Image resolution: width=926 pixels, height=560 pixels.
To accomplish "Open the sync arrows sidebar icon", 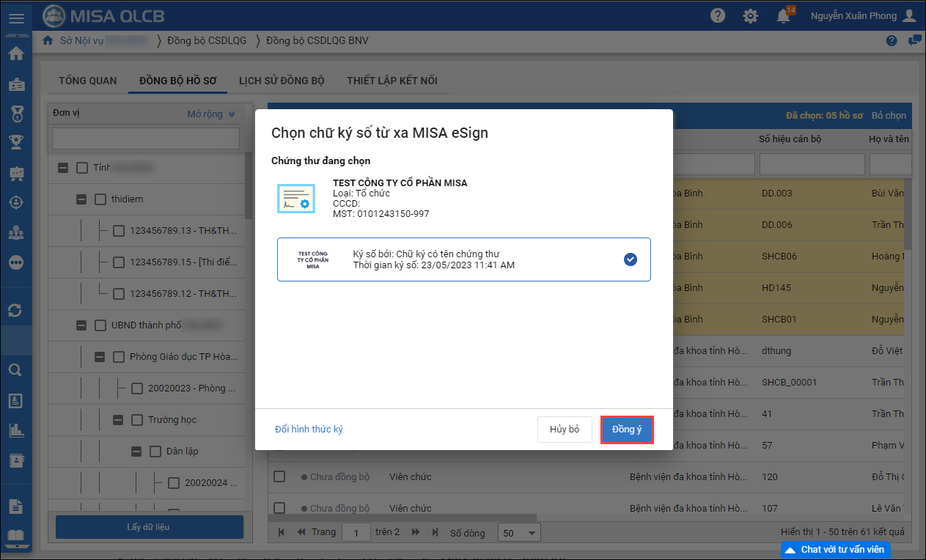I will pos(16,310).
